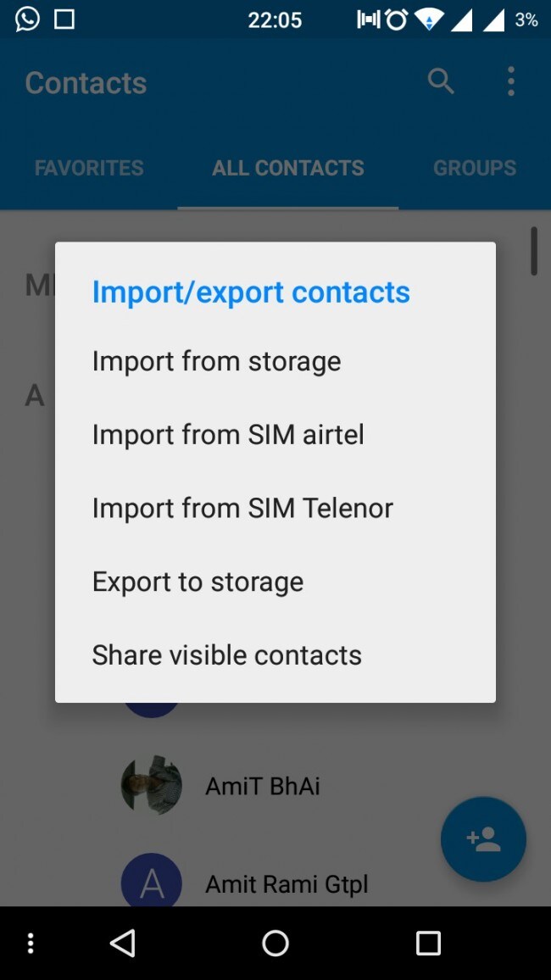This screenshot has width=551, height=980.
Task: Tap AmiT BhAi contact photo
Action: click(x=152, y=787)
